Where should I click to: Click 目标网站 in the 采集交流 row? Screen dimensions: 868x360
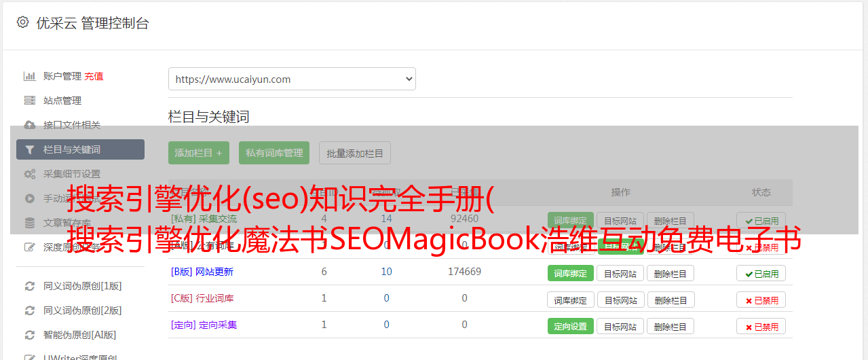tap(620, 220)
